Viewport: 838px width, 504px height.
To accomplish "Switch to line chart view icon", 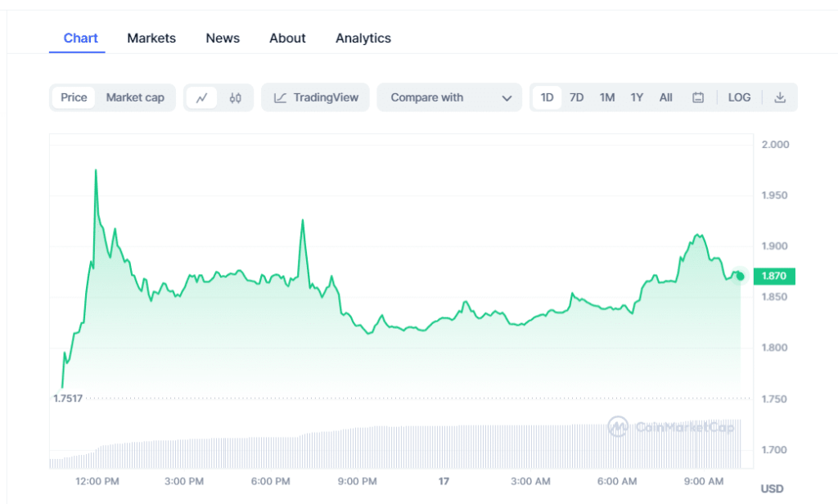I will pyautogui.click(x=202, y=97).
